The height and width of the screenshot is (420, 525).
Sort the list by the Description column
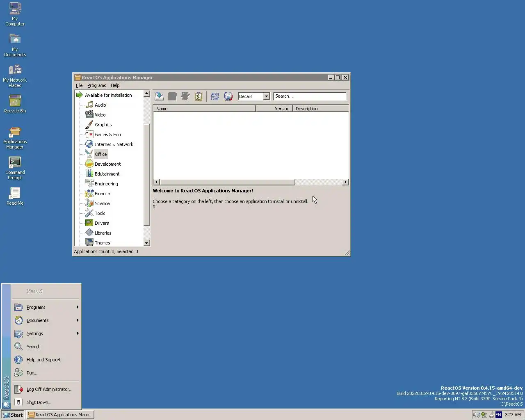(x=321, y=109)
